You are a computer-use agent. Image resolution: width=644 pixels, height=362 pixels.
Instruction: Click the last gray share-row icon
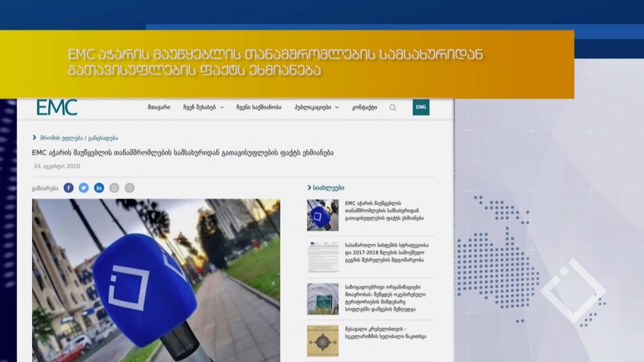pyautogui.click(x=129, y=188)
